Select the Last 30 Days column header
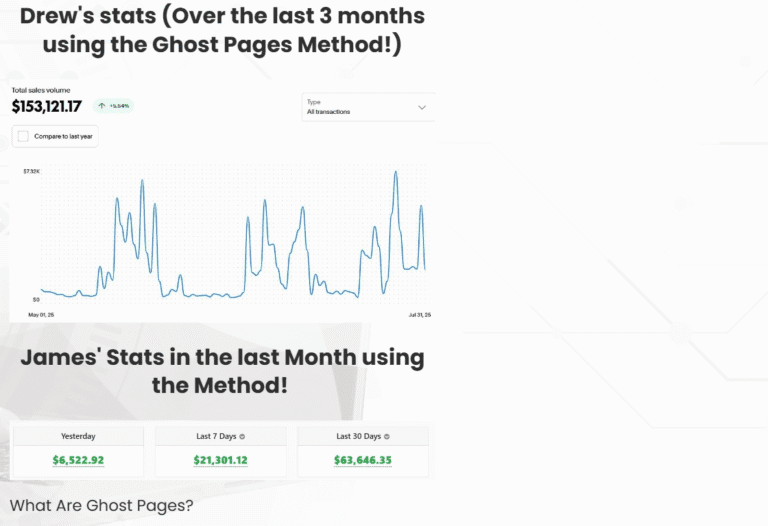Image resolution: width=768 pixels, height=526 pixels. click(358, 437)
